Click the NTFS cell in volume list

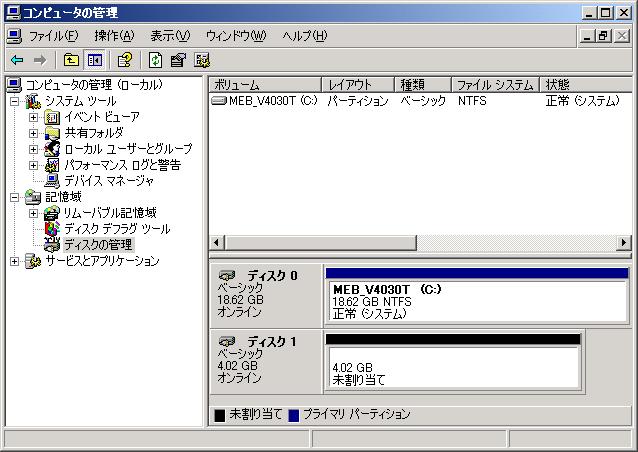472,100
